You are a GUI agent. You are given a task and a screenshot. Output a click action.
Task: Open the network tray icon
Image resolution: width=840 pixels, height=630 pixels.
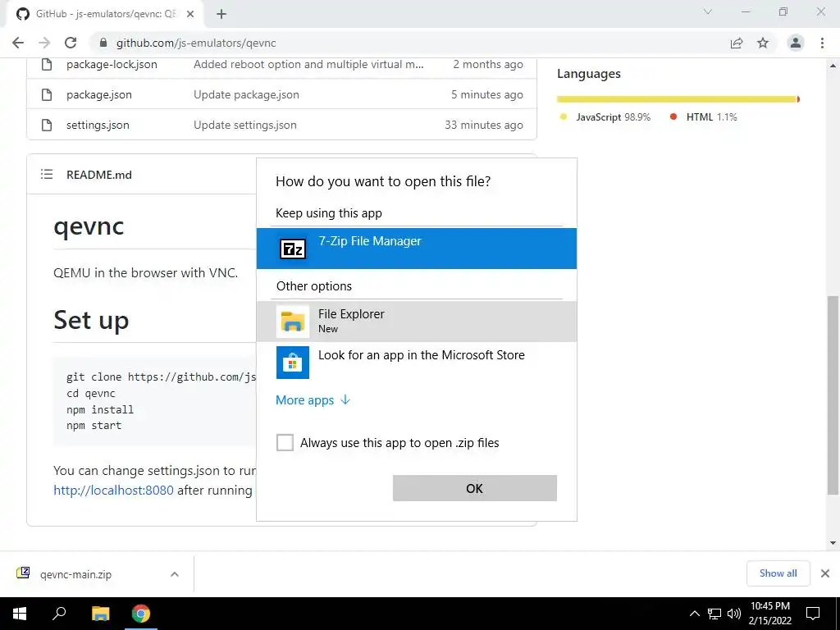pyautogui.click(x=714, y=614)
